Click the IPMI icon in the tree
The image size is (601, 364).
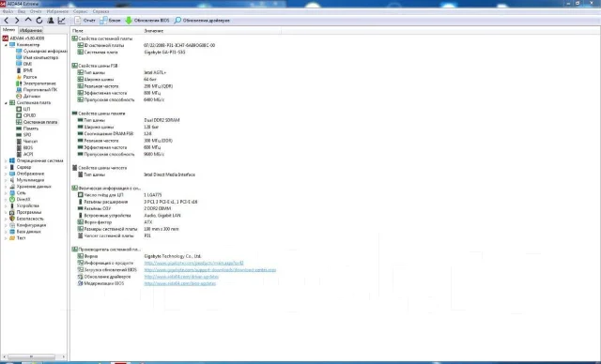(x=19, y=70)
